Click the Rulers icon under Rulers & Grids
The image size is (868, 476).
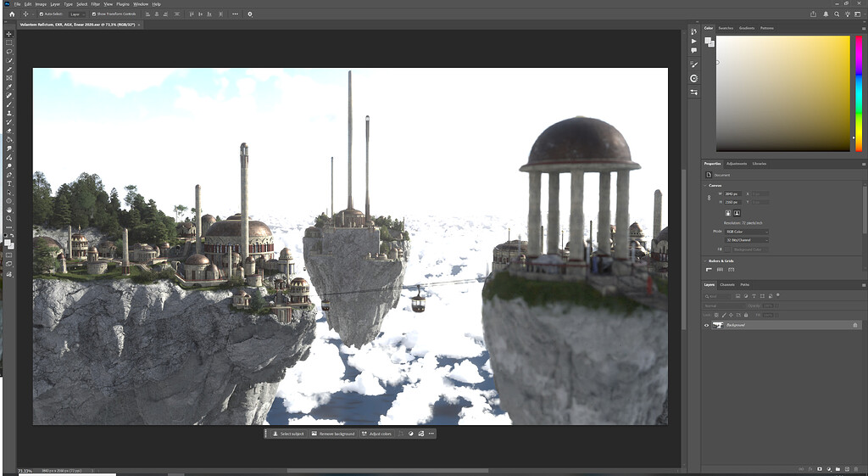coord(709,269)
